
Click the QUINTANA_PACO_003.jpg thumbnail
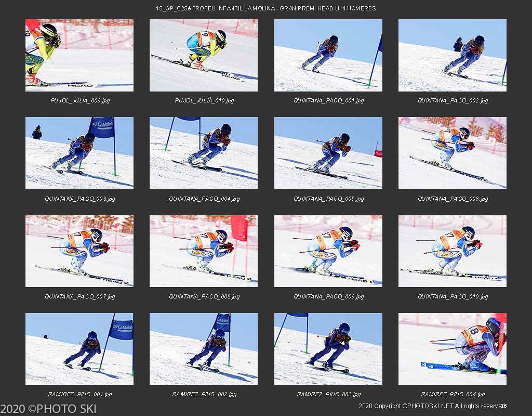(x=79, y=153)
